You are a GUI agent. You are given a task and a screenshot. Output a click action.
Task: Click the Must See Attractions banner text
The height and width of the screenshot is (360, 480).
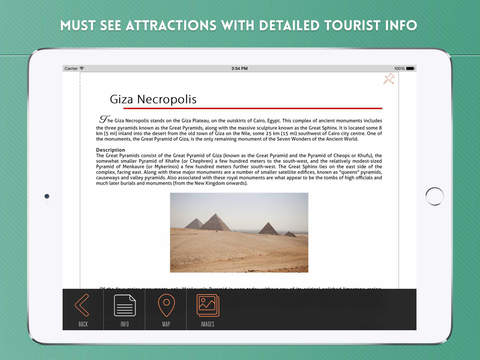point(239,26)
